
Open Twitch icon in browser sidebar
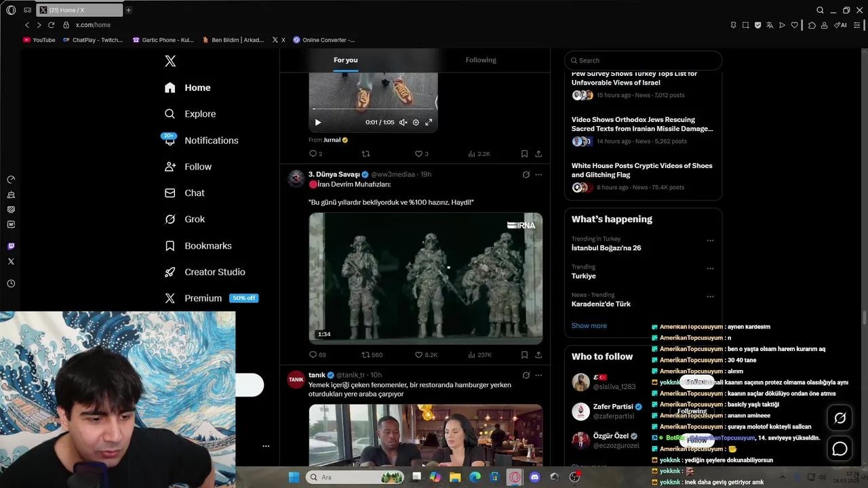click(x=11, y=246)
